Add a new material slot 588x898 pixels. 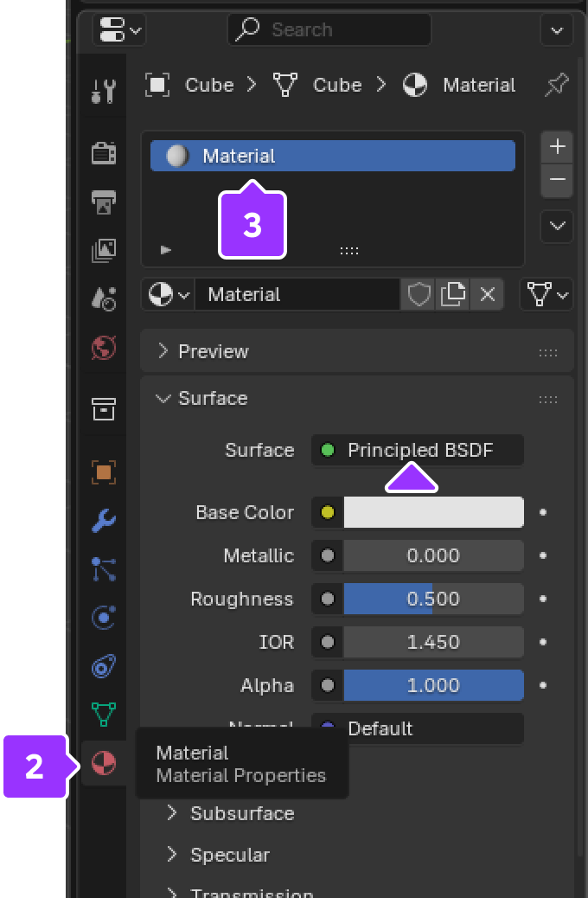557,146
